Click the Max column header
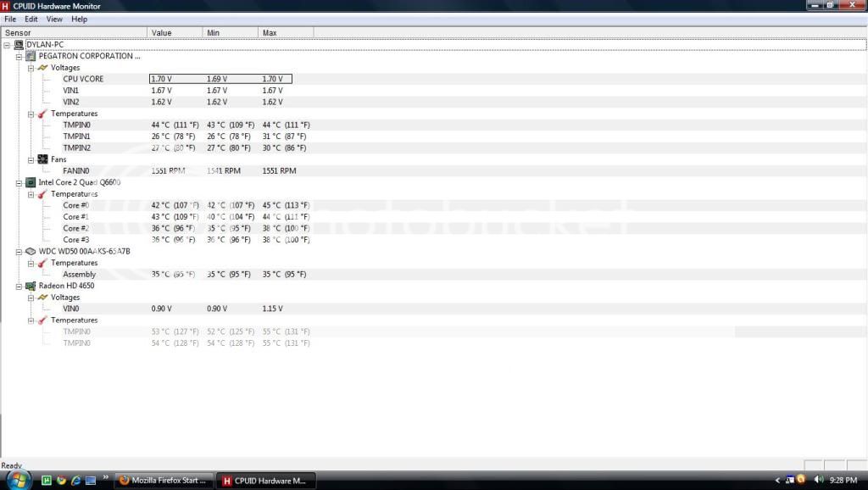The width and height of the screenshot is (868, 490). coord(286,33)
